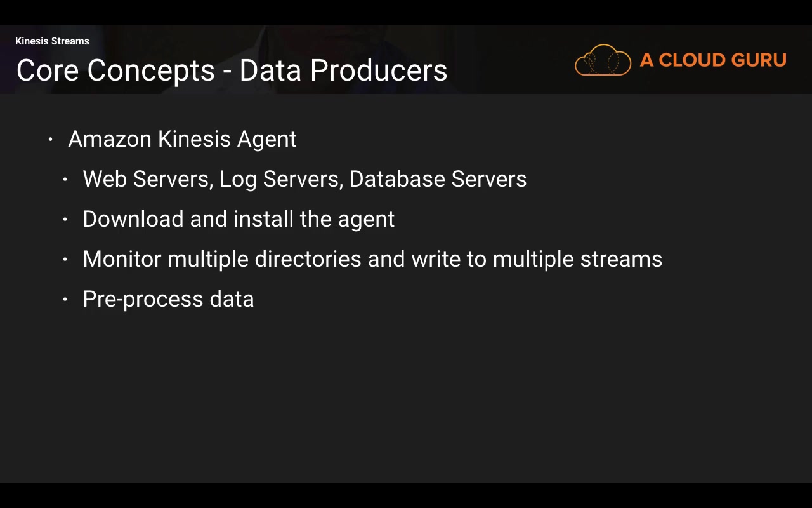
Task: Click the A Cloud Guru cloud logo icon
Action: coord(603,60)
